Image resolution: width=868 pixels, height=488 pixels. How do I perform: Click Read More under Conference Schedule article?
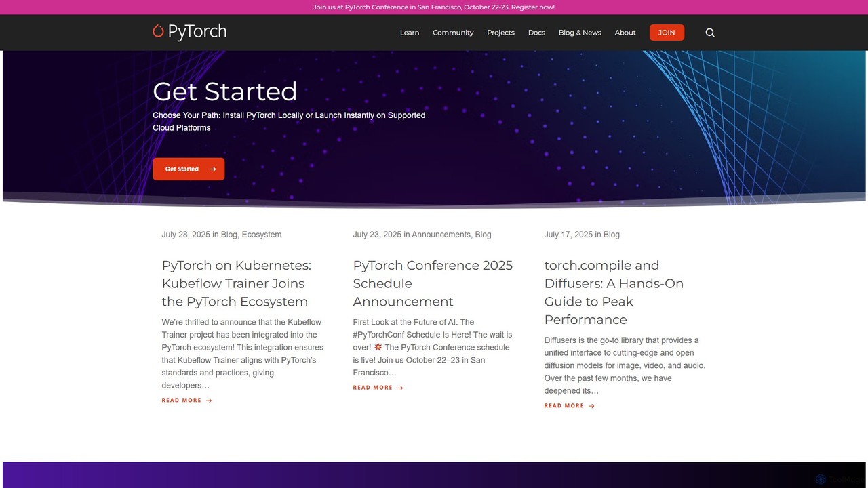[378, 388]
